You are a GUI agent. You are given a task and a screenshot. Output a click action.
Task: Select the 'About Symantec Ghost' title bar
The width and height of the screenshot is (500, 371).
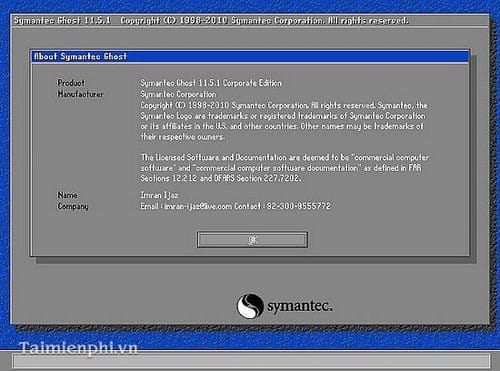250,56
